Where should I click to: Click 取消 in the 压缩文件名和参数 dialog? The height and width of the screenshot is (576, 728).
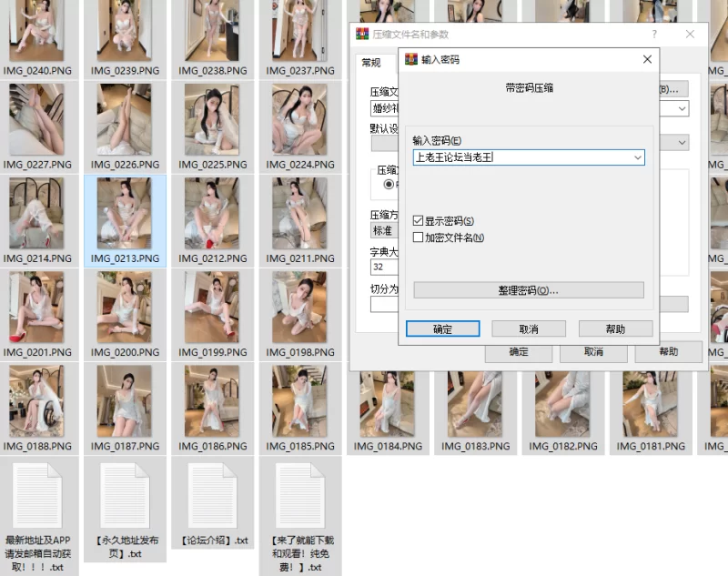pos(593,352)
